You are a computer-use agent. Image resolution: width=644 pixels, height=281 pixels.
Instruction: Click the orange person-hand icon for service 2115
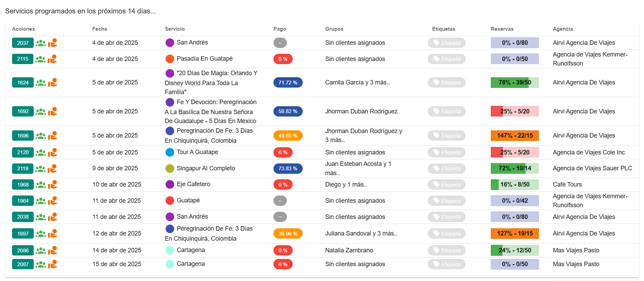tap(52, 59)
